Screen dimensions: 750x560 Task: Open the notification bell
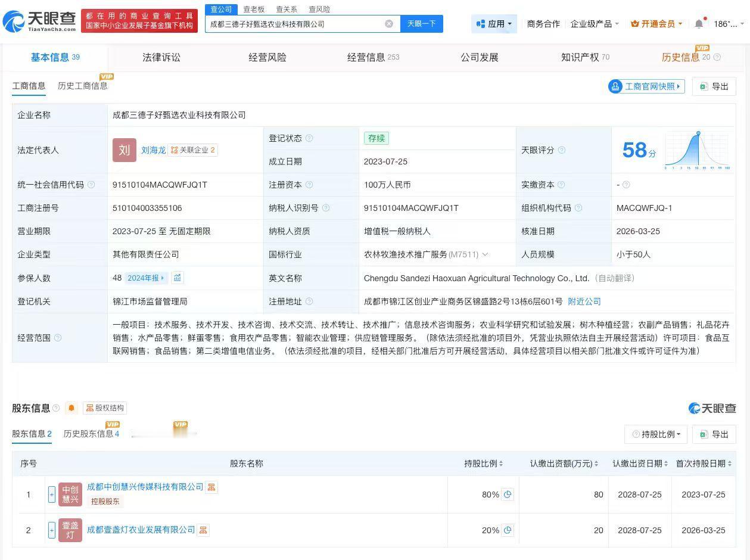699,24
